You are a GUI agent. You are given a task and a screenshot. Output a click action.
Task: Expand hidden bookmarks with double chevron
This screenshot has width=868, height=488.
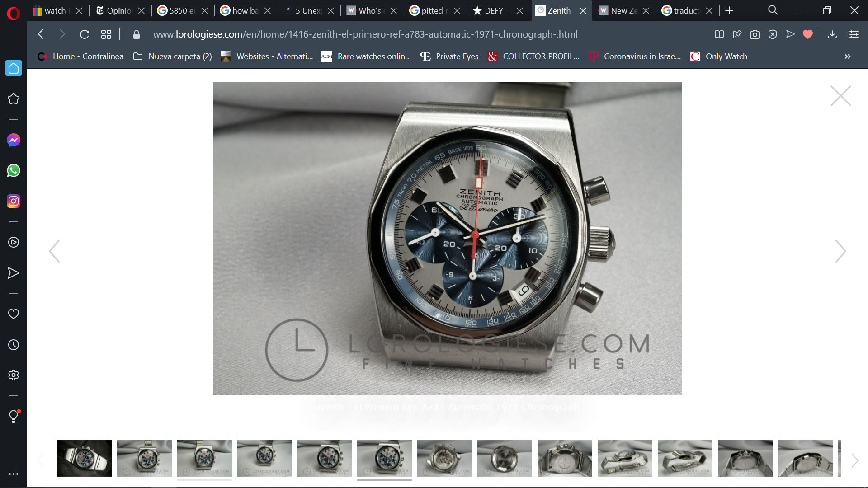click(847, 56)
